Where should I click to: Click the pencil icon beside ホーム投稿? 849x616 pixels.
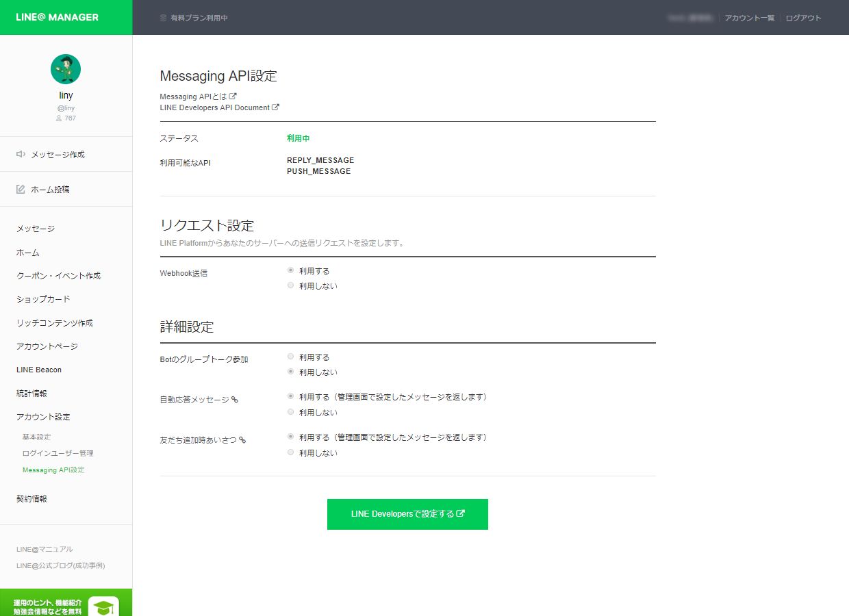pos(21,190)
